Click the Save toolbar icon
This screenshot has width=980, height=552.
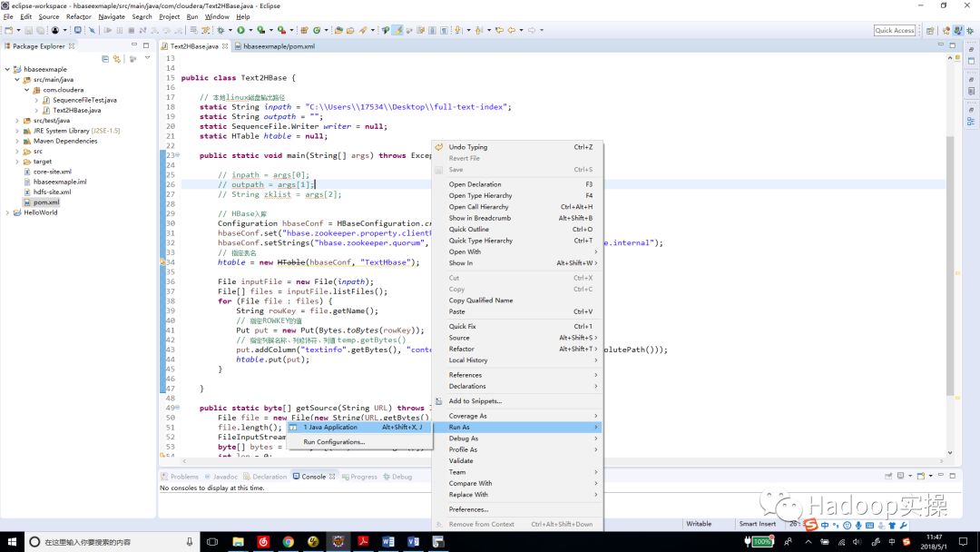click(29, 30)
